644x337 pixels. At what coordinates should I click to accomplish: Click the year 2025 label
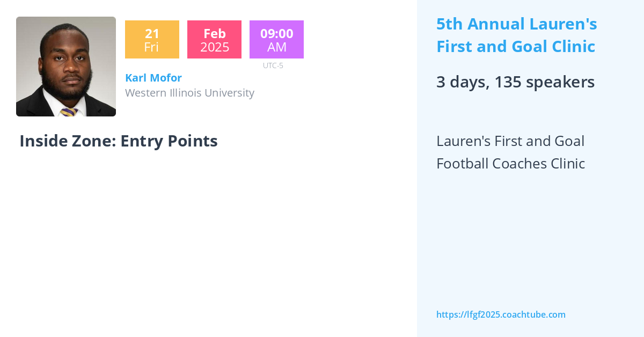[214, 47]
